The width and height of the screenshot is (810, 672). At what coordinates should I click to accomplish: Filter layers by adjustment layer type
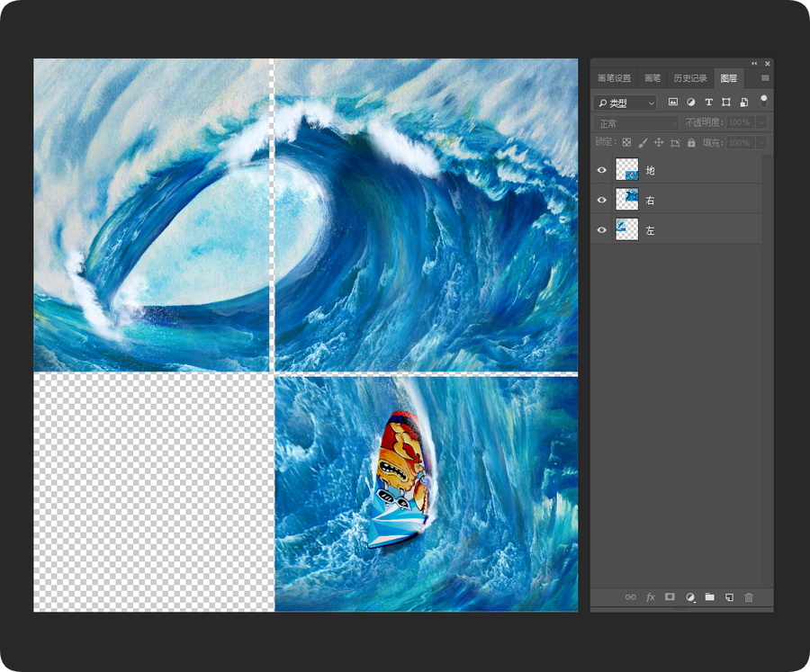coord(690,103)
